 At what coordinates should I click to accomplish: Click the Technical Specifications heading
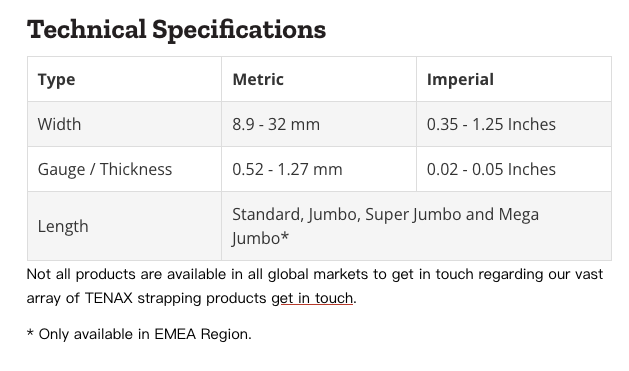click(x=177, y=30)
